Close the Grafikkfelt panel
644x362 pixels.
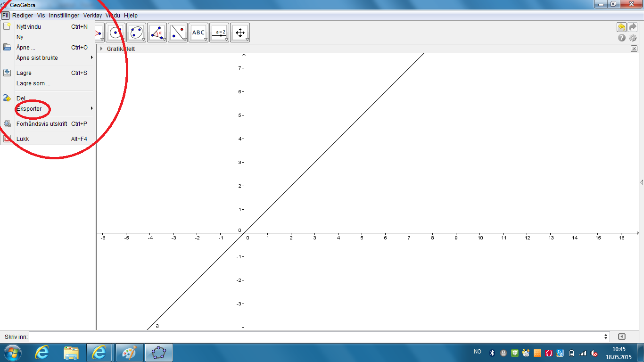(x=634, y=49)
